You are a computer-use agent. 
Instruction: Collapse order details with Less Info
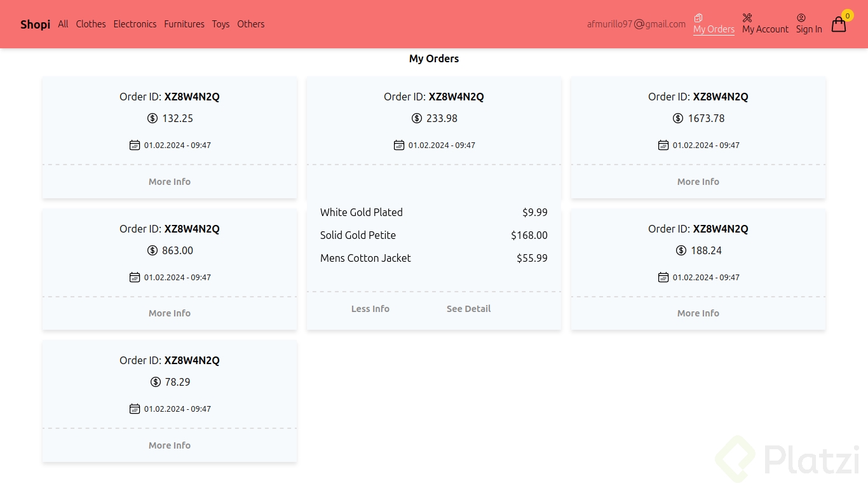(370, 309)
